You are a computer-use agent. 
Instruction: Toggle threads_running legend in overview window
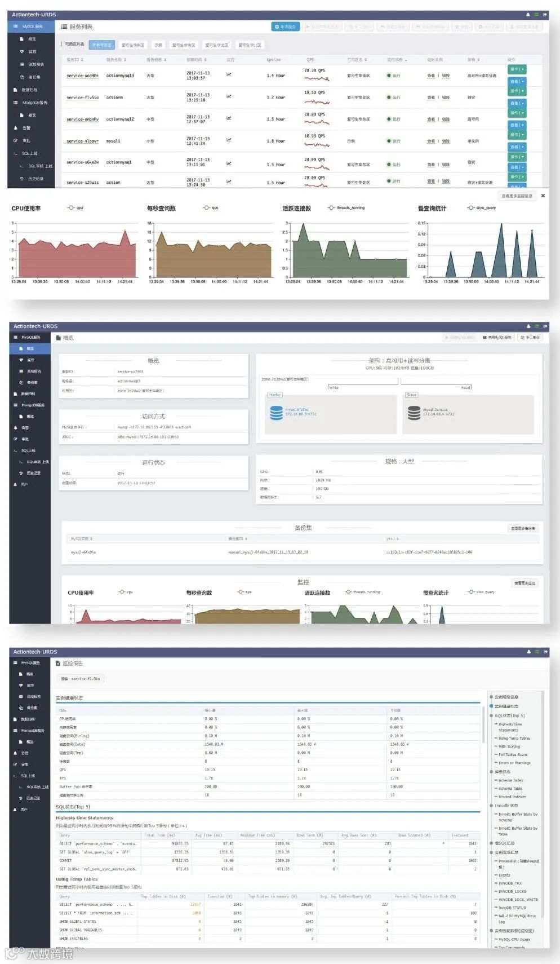[362, 592]
